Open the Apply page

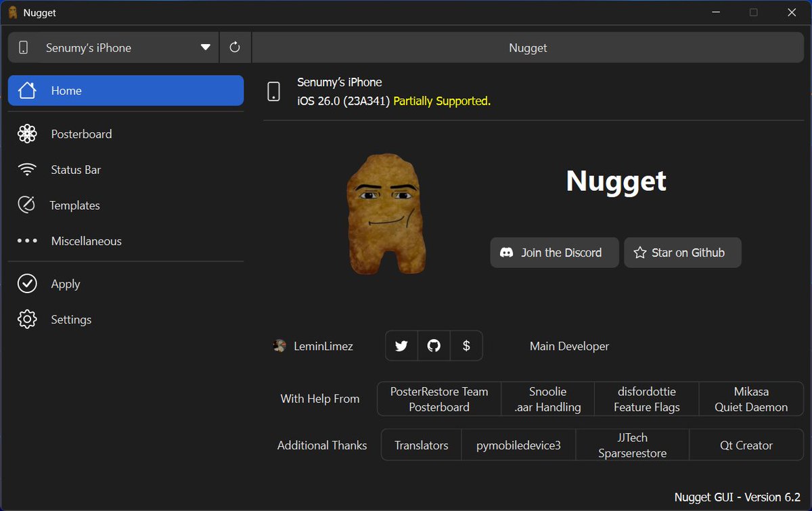(126, 284)
